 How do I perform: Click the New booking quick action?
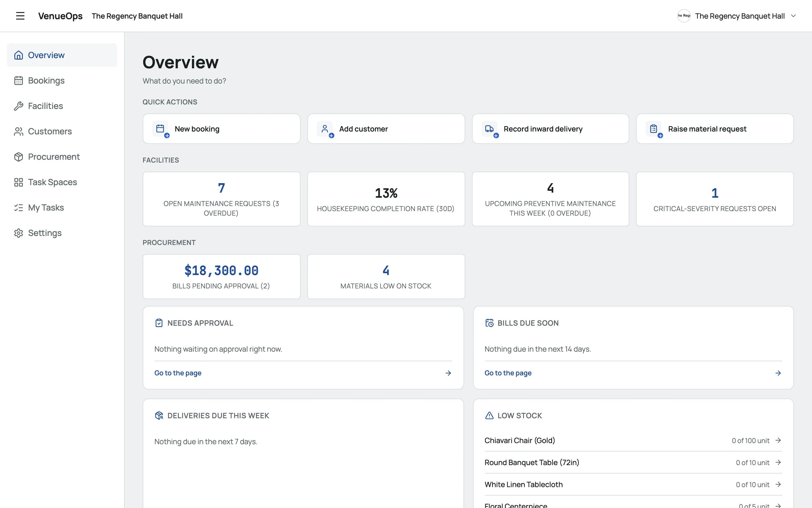tap(221, 129)
